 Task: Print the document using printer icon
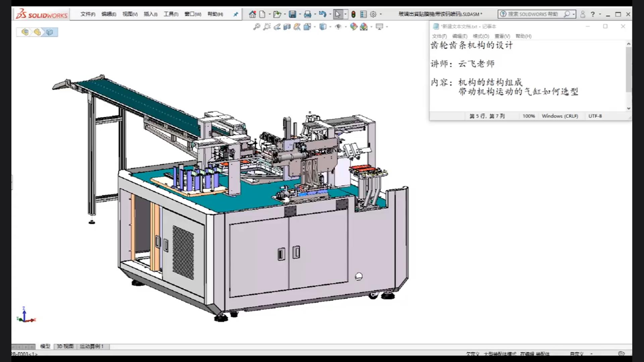click(x=307, y=14)
